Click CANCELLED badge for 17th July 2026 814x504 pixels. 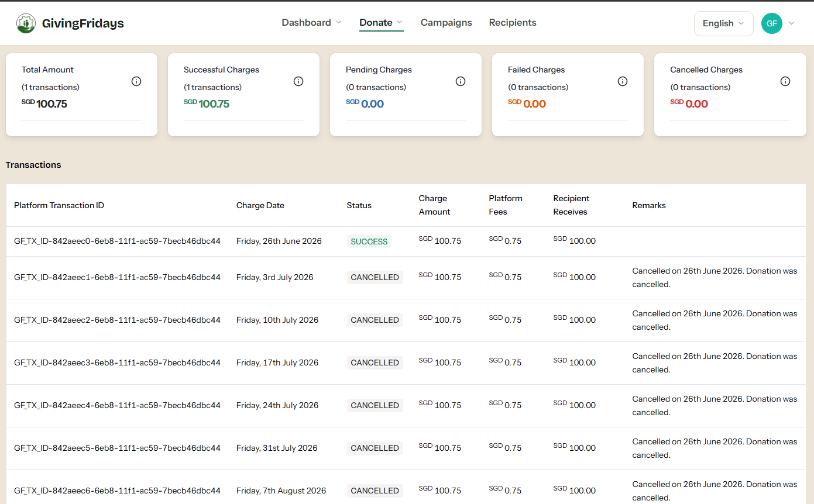pyautogui.click(x=375, y=363)
